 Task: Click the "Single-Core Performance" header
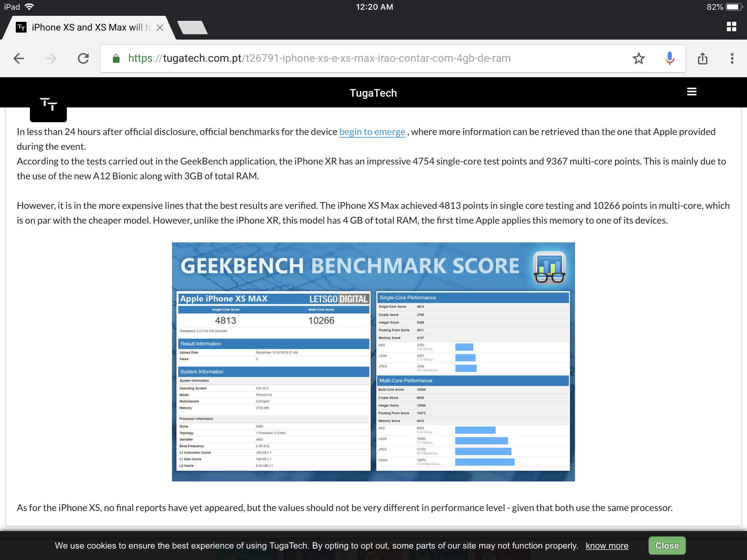[x=473, y=298]
